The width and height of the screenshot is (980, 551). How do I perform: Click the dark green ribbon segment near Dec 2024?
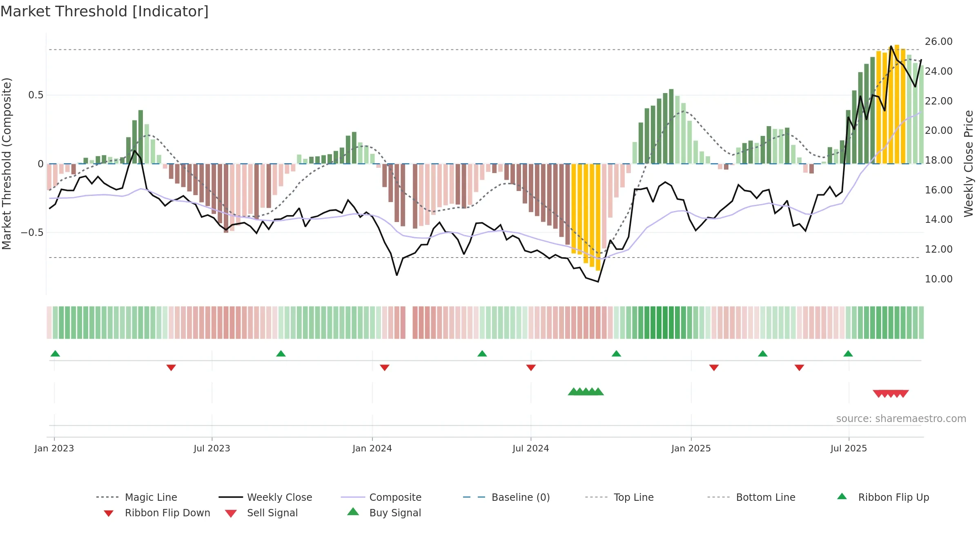[665, 322]
